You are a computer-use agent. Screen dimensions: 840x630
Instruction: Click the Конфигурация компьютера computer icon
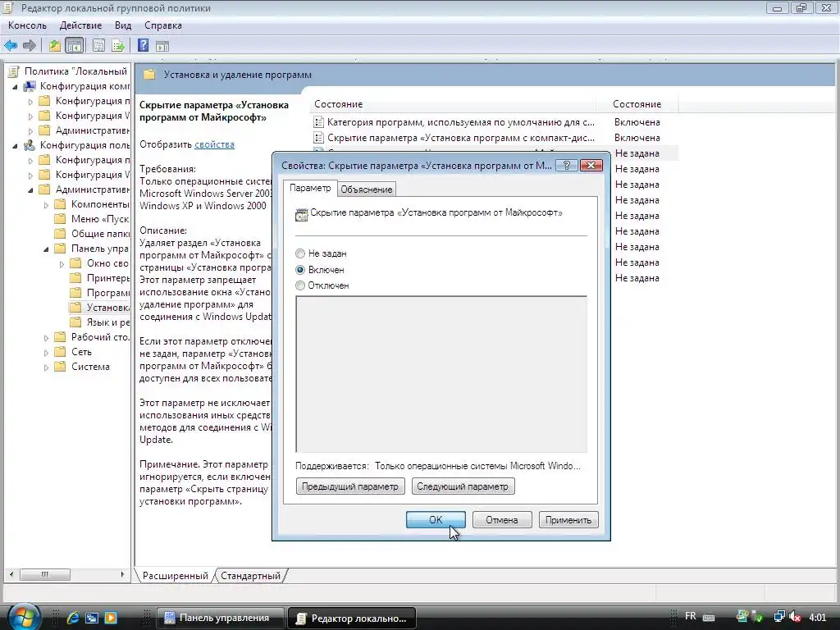pos(30,85)
